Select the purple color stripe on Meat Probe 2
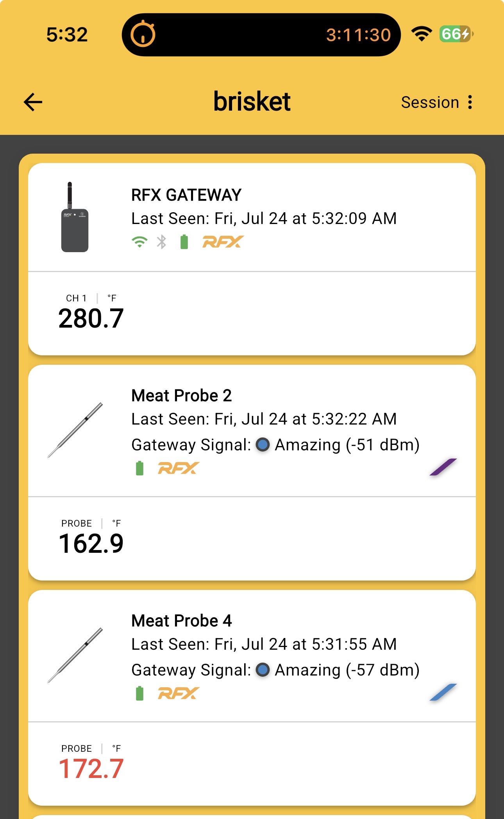The image size is (504, 819). click(443, 467)
